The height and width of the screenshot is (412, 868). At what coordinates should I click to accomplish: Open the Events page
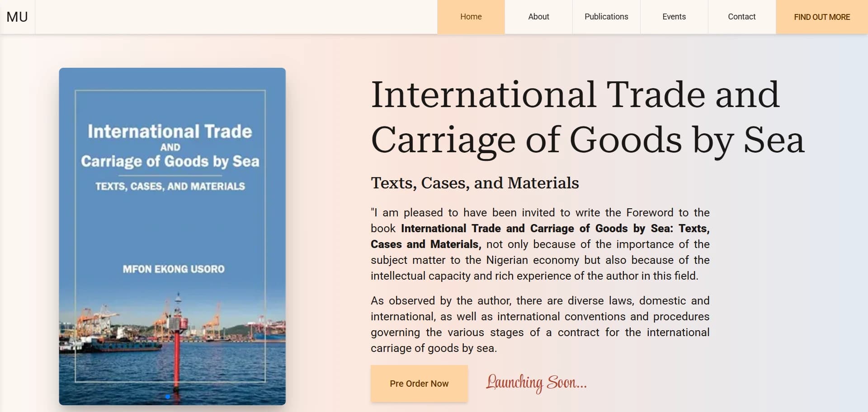(x=674, y=17)
